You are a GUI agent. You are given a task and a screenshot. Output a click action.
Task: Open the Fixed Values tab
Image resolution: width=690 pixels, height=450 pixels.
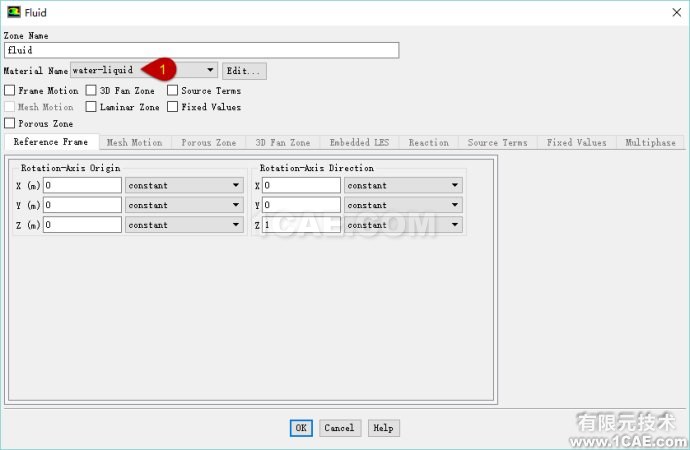(576, 143)
